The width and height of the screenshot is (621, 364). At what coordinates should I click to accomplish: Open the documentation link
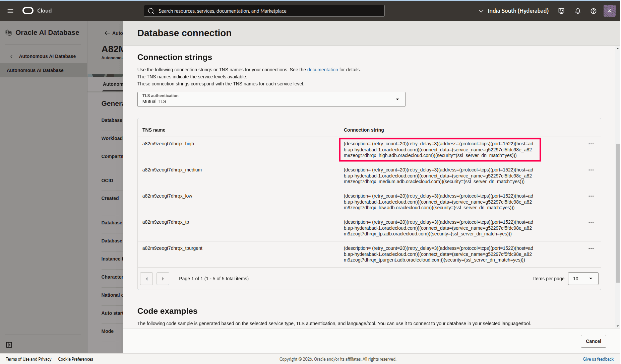322,70
